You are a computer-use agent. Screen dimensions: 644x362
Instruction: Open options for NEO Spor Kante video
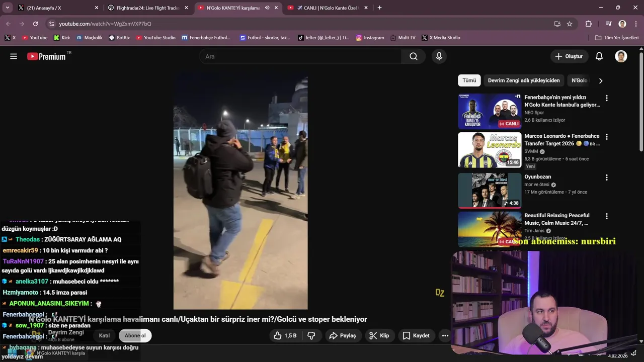coord(606,98)
